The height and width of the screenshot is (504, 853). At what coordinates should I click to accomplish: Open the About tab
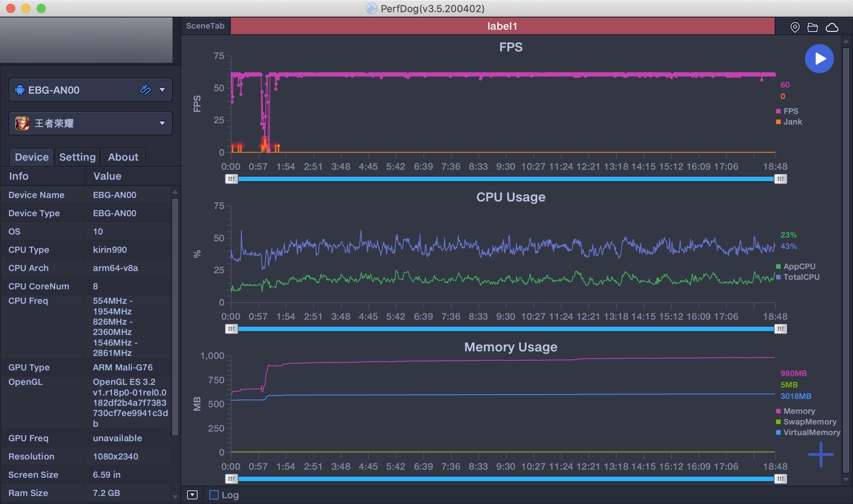(x=123, y=157)
